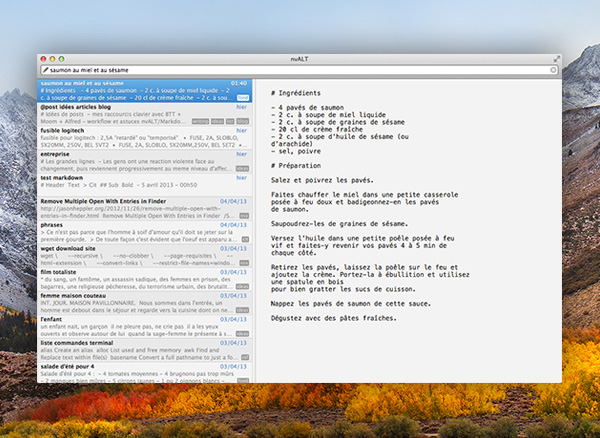Click the search field containing 'saumon au miel et au sésame'
This screenshot has height=438, width=600.
(299, 70)
